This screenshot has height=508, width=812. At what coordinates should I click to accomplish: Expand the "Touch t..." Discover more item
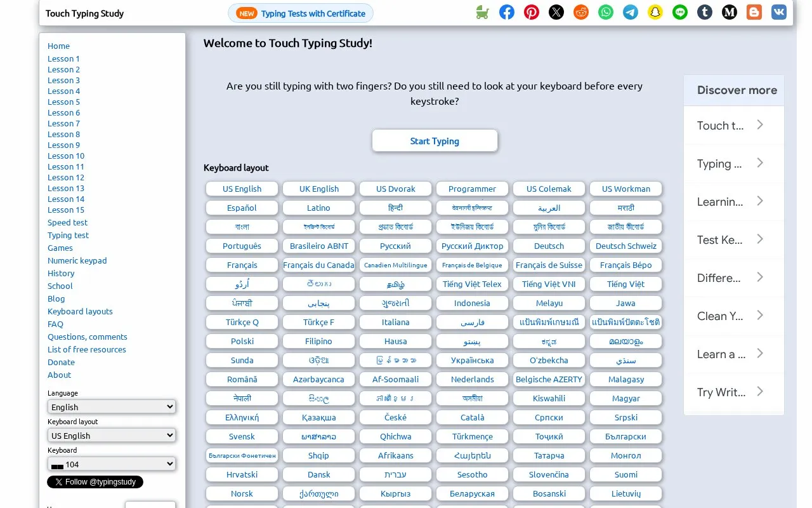[x=734, y=125]
